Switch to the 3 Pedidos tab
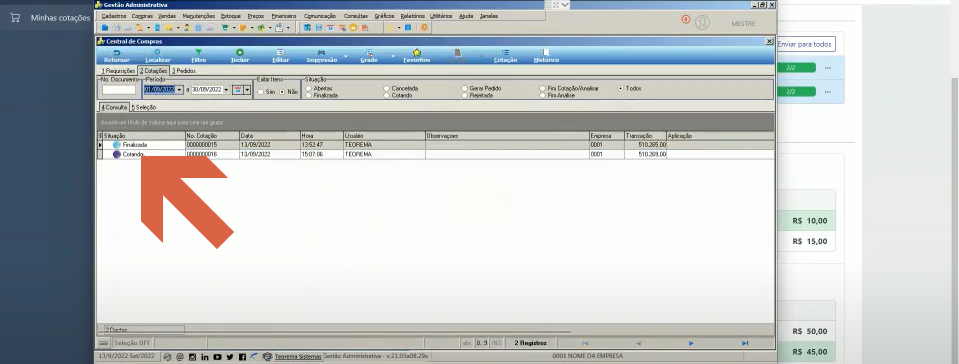Image resolution: width=959 pixels, height=364 pixels. tap(183, 71)
